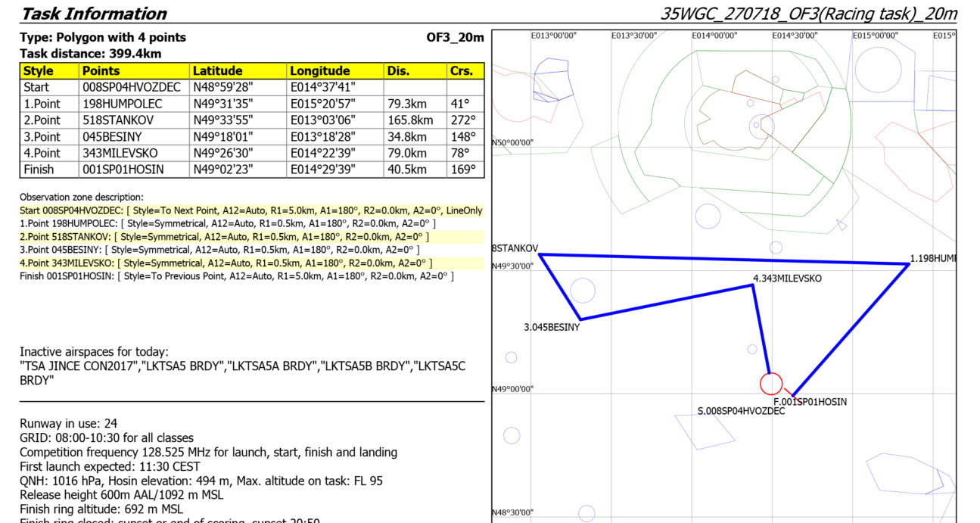This screenshot has width=980, height=523.
Task: Click the E014°00'00" longitude label on map
Action: click(714, 36)
